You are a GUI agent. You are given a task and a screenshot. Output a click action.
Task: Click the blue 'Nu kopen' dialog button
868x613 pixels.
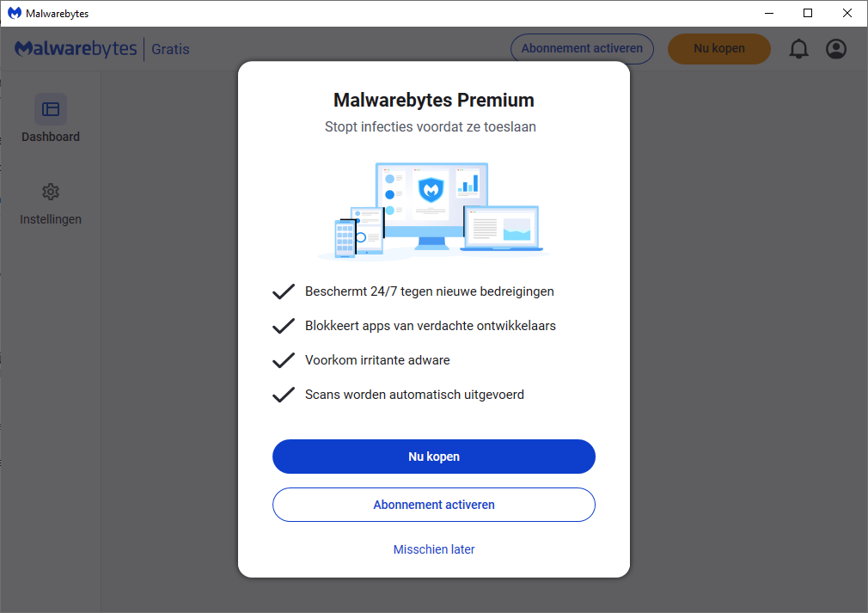[x=434, y=457]
